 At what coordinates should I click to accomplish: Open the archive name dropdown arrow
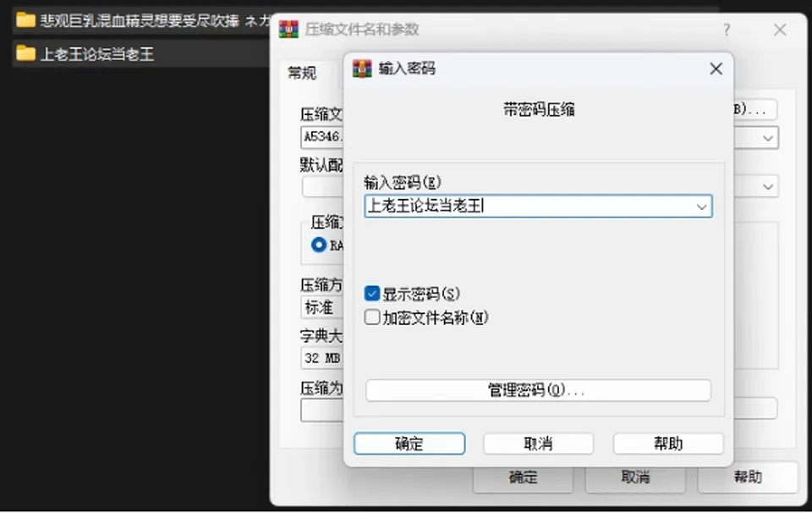coord(768,138)
